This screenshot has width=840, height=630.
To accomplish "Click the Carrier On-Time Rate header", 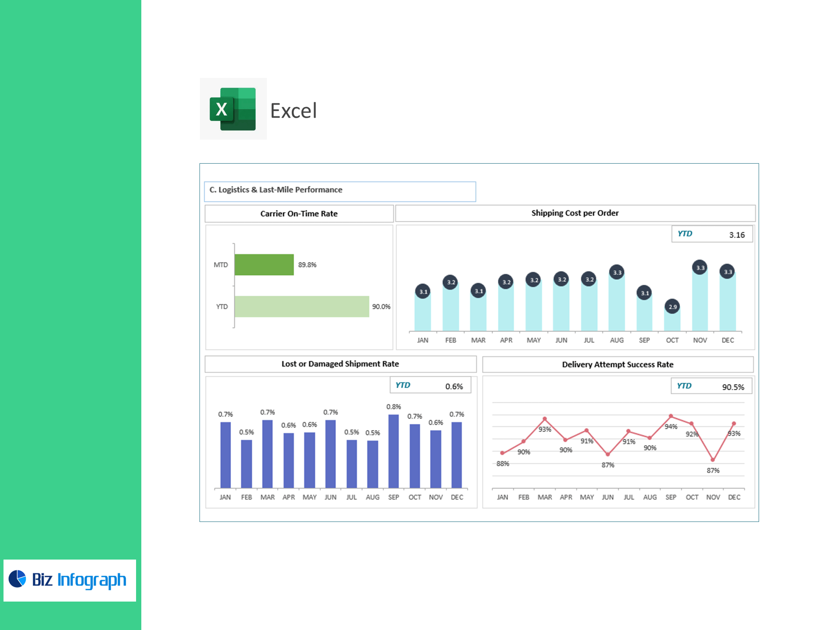I will pyautogui.click(x=299, y=214).
